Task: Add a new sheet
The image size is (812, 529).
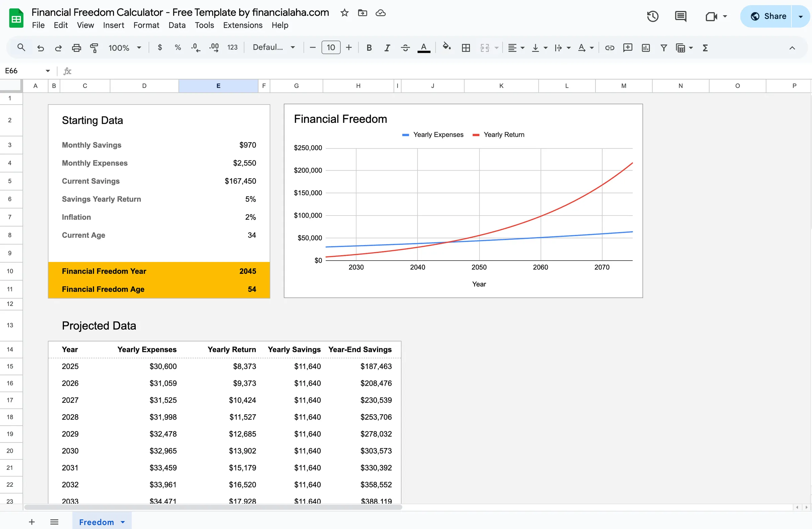Action: [31, 522]
